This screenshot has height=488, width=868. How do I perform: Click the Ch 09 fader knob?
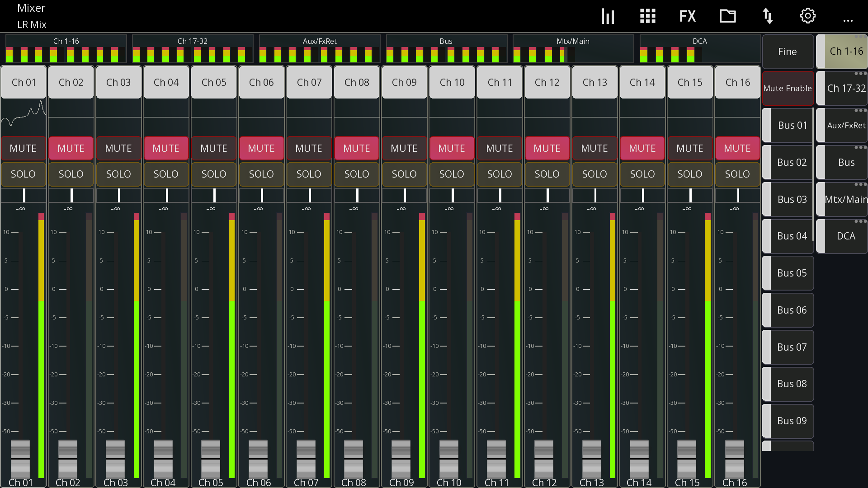[x=401, y=459]
